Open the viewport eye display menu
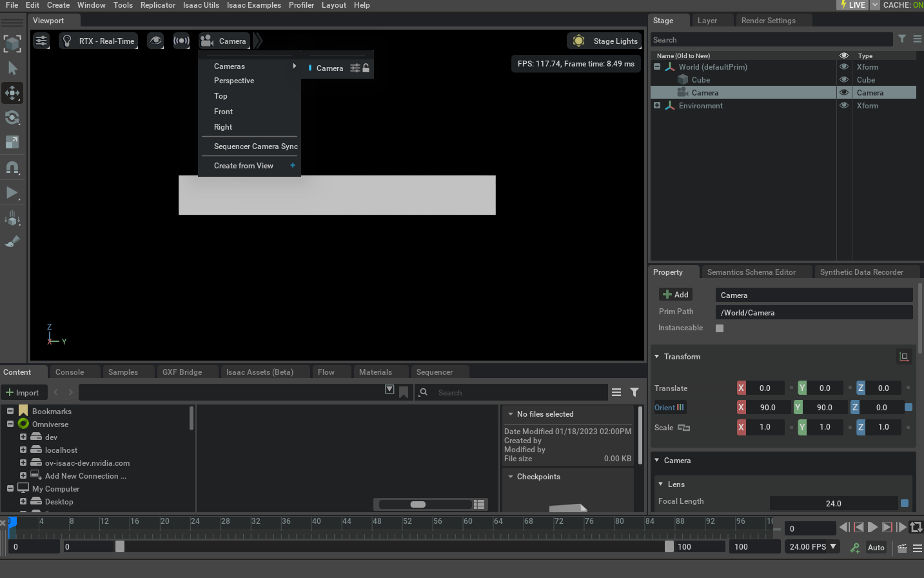Image resolution: width=924 pixels, height=578 pixels. pyautogui.click(x=155, y=41)
